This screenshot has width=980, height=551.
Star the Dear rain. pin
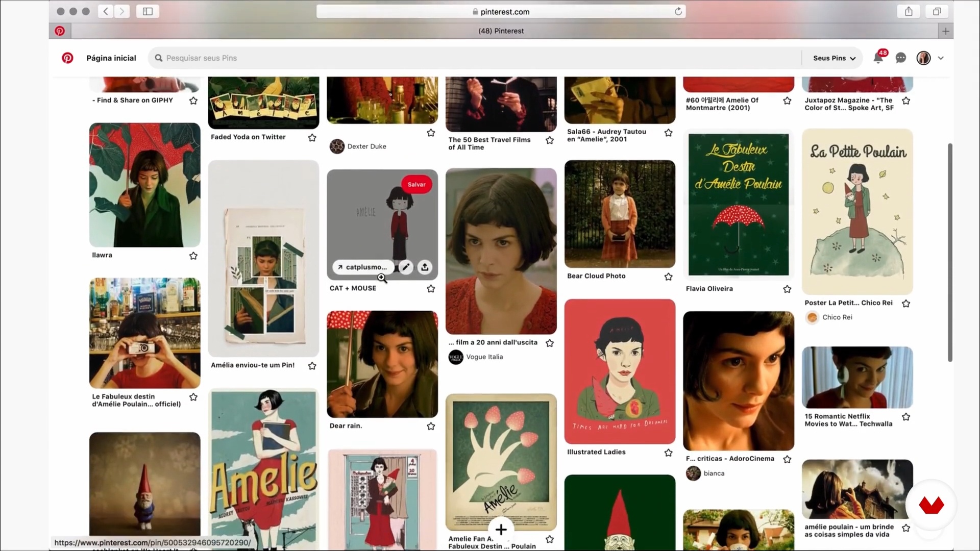click(x=431, y=426)
